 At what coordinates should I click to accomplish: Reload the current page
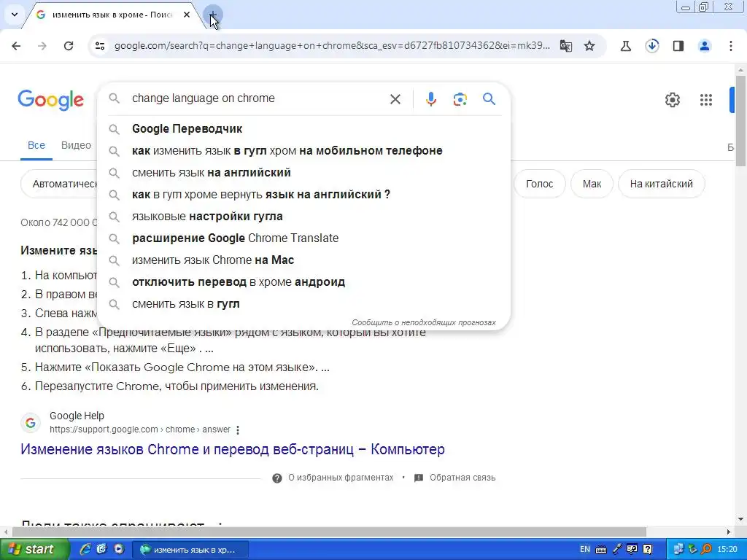69,46
